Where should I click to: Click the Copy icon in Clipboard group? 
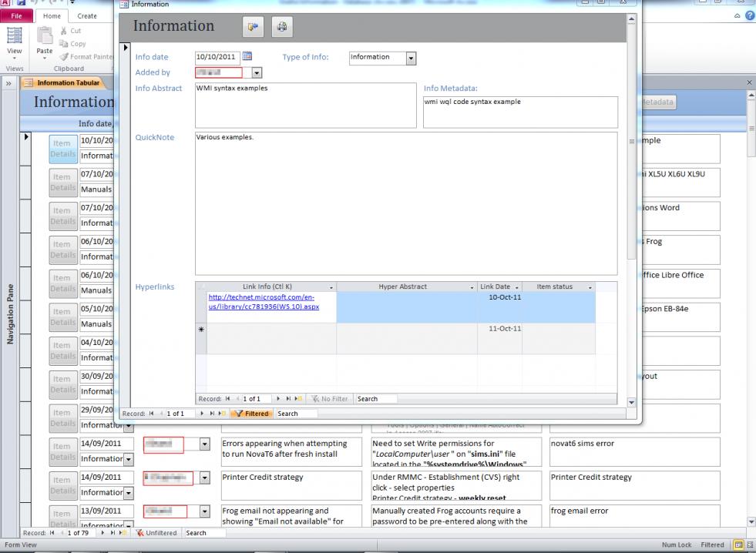coord(64,43)
